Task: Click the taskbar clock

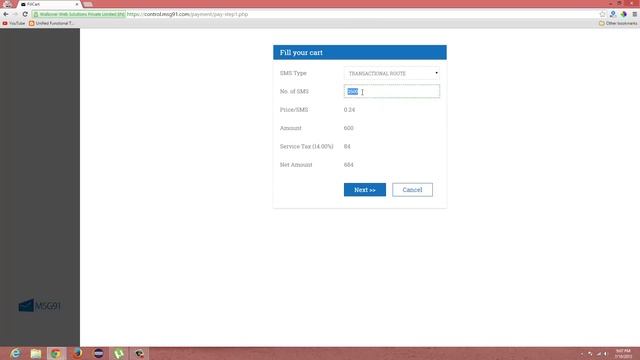Action: (623, 354)
